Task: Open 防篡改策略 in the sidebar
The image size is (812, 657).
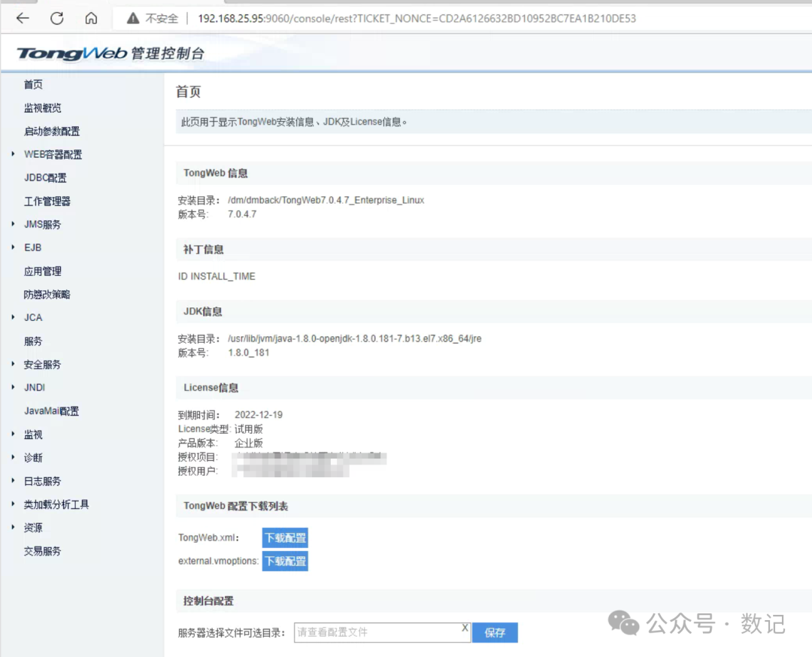Action: click(x=47, y=295)
